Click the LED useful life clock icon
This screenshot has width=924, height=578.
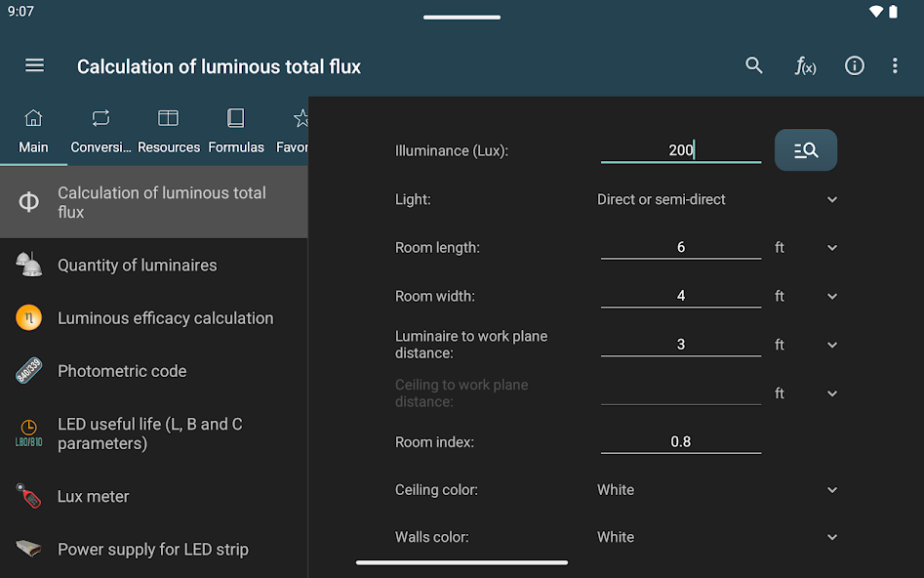pyautogui.click(x=29, y=433)
